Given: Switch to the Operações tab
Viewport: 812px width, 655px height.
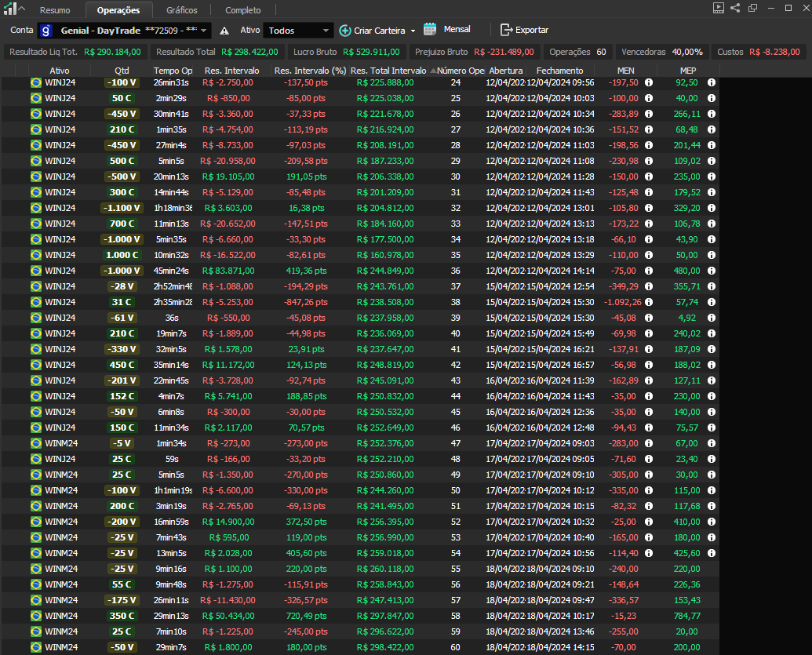Looking at the screenshot, I should (x=118, y=10).
